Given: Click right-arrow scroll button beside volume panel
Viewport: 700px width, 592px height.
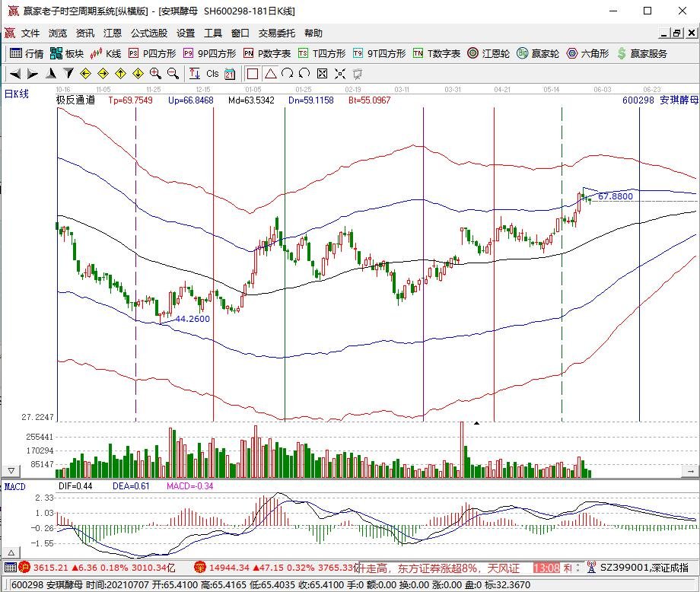Looking at the screenshot, I should (690, 470).
